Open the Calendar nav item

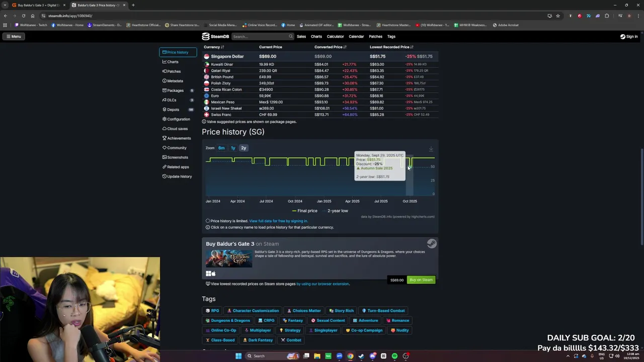(356, 36)
